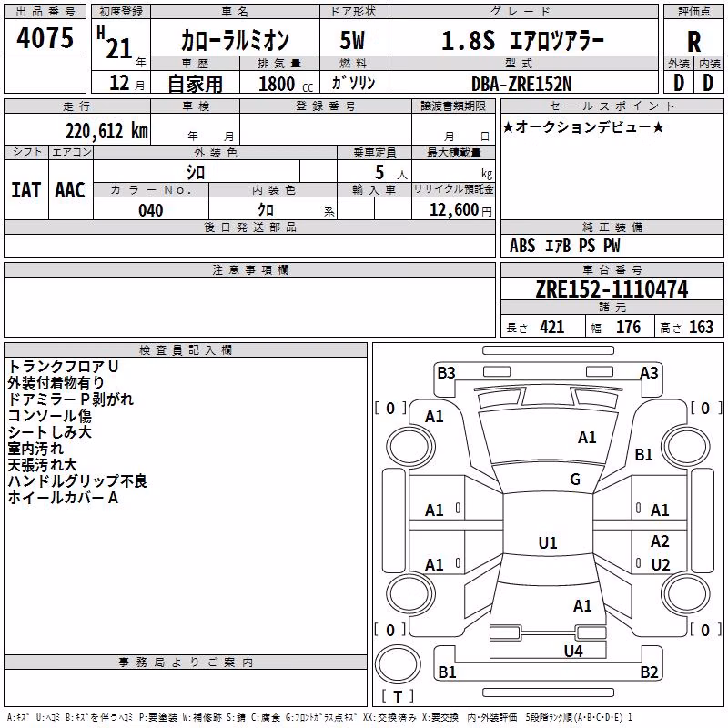Click the grade 1.8S エアロツアラー
Image resolution: width=728 pixels, height=728 pixels.
pyautogui.click(x=522, y=40)
